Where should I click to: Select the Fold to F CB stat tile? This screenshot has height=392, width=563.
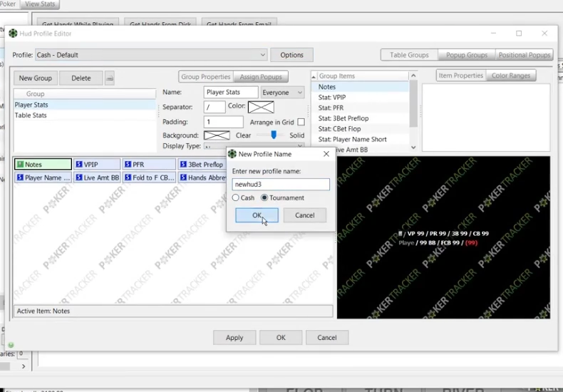pos(149,177)
